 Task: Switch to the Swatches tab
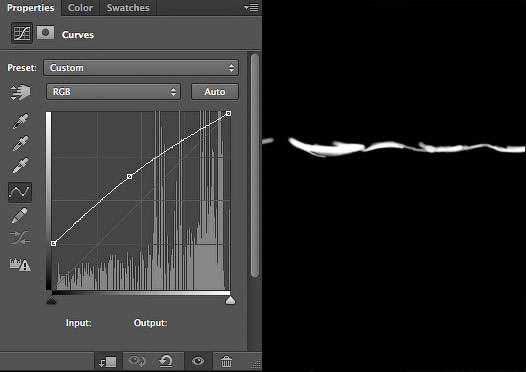128,8
